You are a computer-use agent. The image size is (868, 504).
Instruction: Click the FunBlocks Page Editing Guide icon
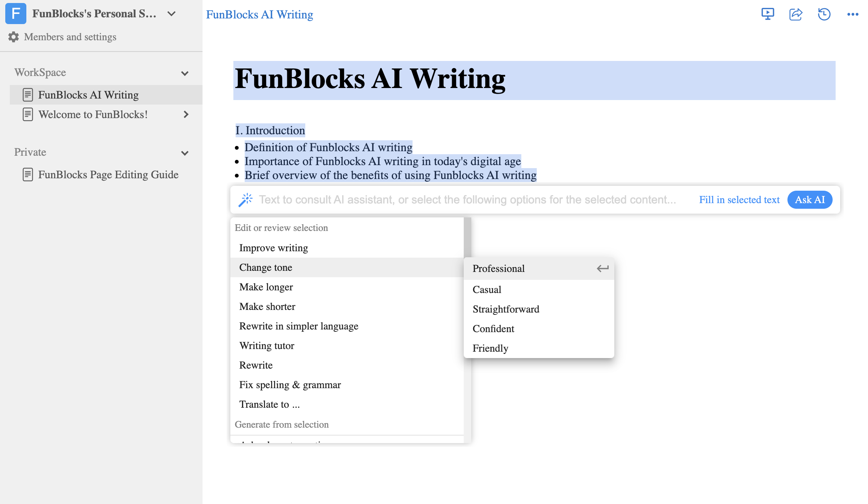[x=28, y=175]
